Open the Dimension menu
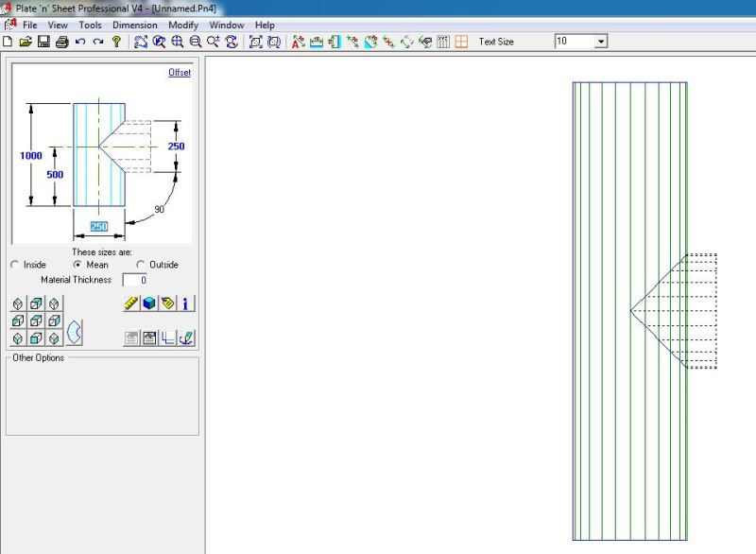 pyautogui.click(x=135, y=26)
